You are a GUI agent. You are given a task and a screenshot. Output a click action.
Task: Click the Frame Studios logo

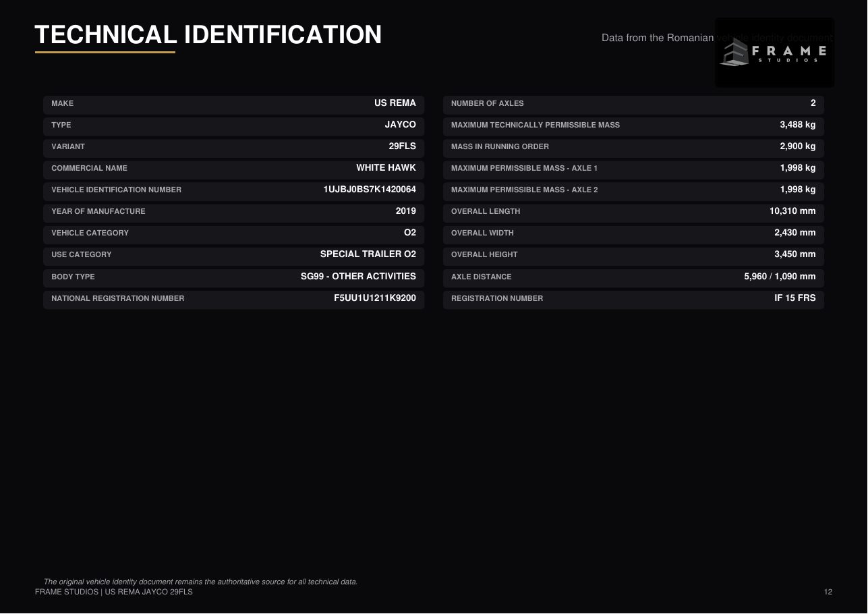tap(774, 52)
